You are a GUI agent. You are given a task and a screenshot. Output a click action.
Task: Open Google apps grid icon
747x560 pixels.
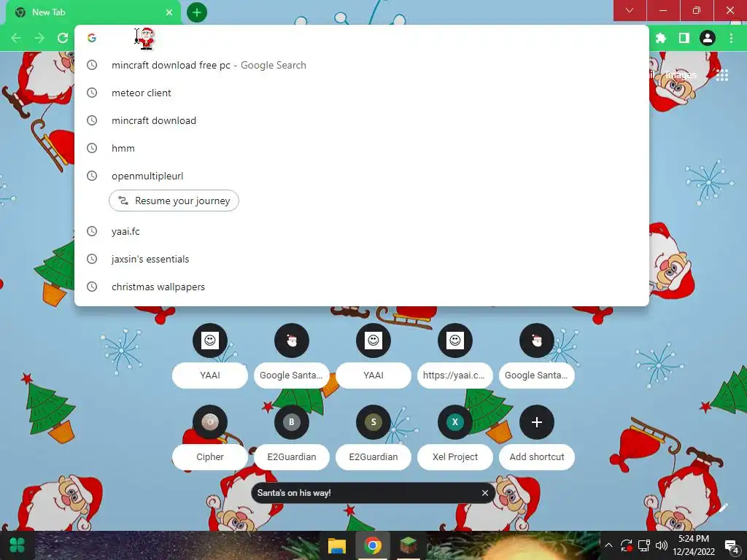(x=721, y=75)
